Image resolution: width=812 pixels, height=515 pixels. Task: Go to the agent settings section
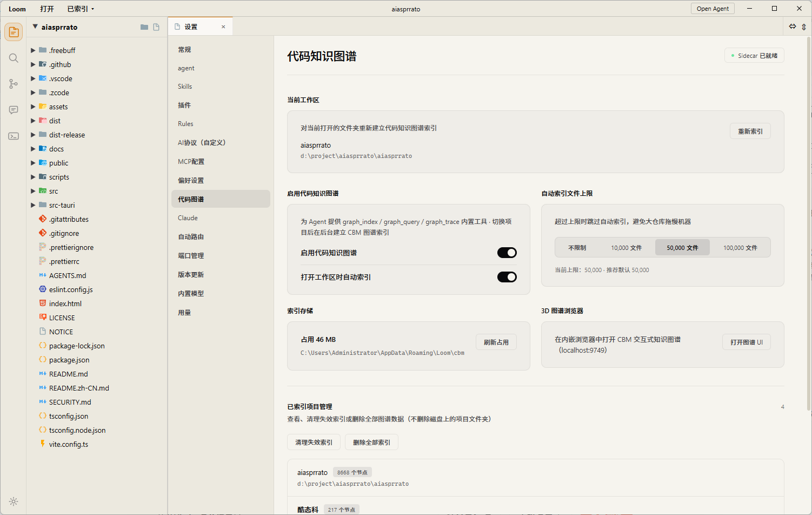[x=221, y=68]
